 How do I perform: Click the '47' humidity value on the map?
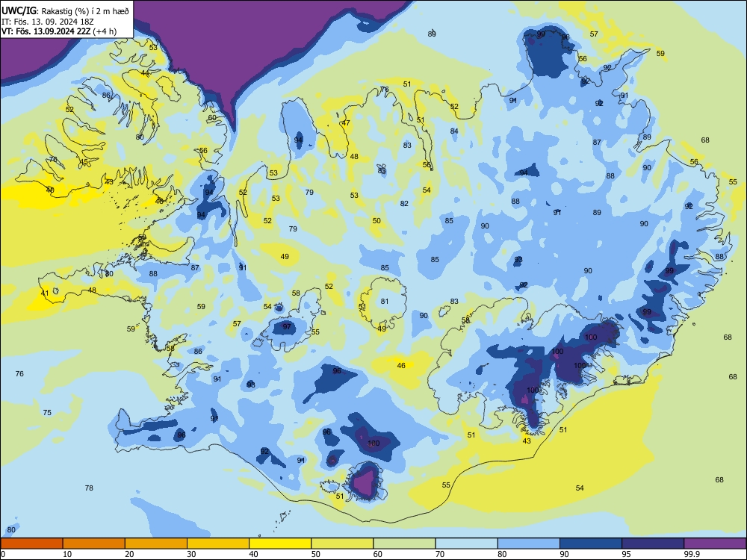(x=347, y=123)
